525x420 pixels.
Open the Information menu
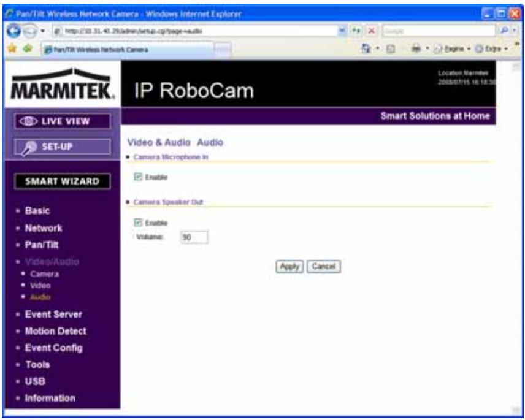(x=50, y=398)
